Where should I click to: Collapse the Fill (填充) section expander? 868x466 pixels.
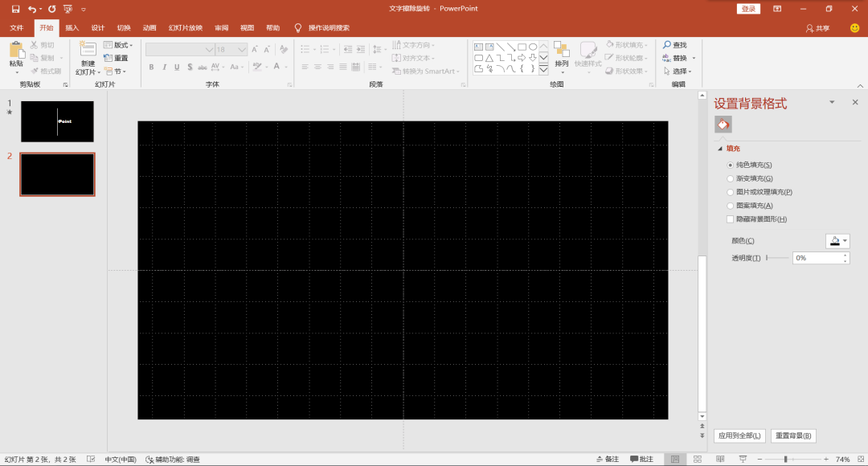[x=719, y=149]
